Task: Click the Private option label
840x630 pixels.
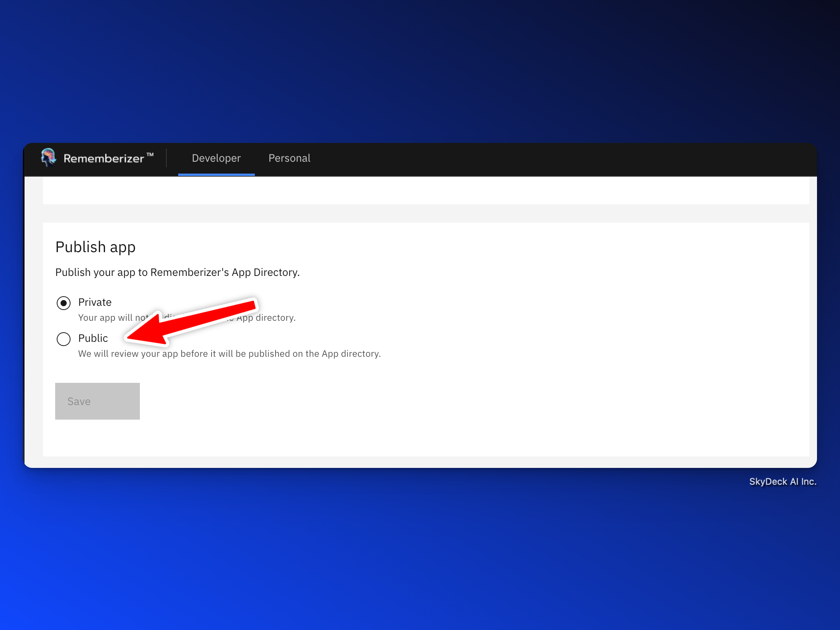Action: [95, 302]
